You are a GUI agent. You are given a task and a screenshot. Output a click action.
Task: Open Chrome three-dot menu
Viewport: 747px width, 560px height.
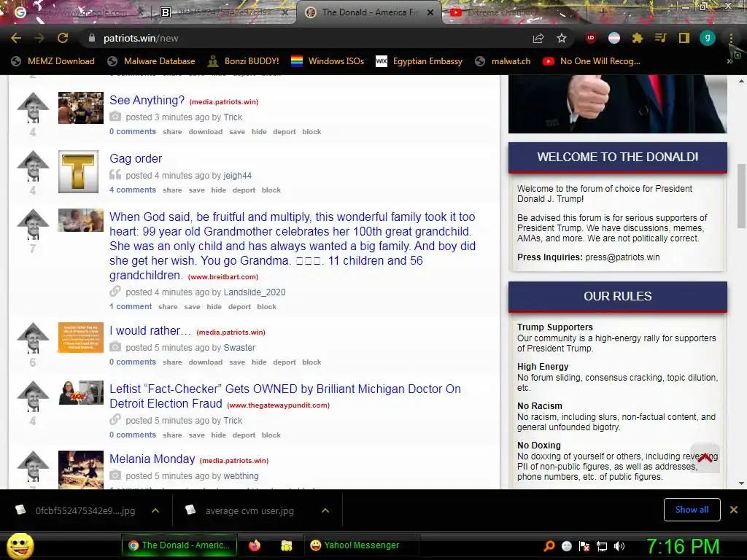pyautogui.click(x=731, y=38)
